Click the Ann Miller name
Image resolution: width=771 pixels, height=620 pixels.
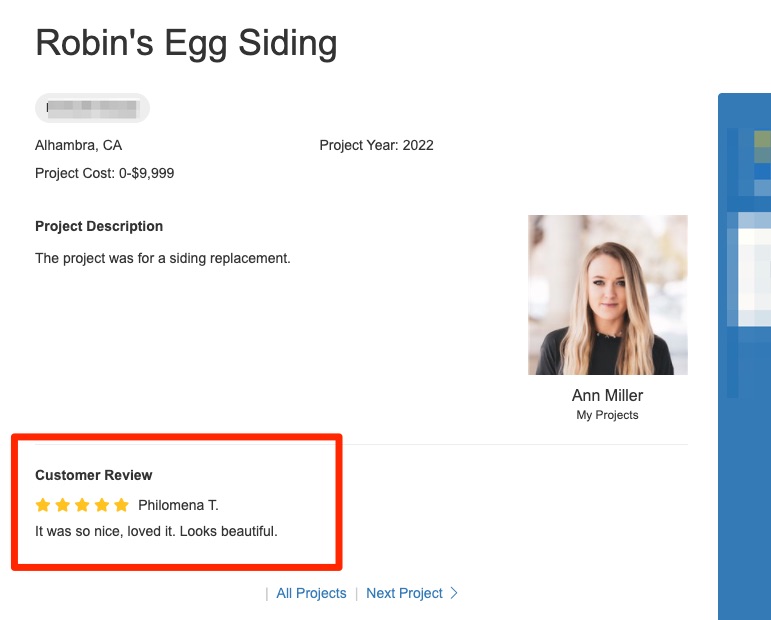[607, 395]
